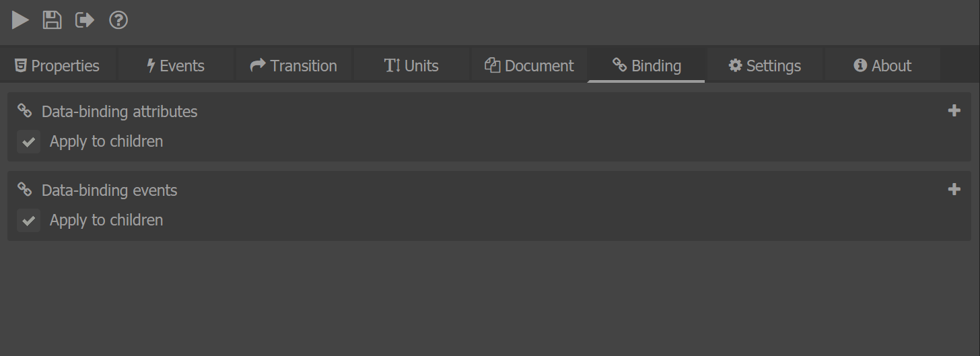
Task: Switch to the Settings tab
Action: [765, 65]
